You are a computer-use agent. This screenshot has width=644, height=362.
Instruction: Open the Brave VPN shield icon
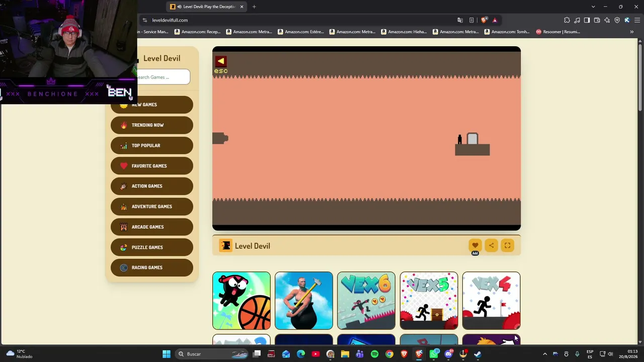click(617, 20)
